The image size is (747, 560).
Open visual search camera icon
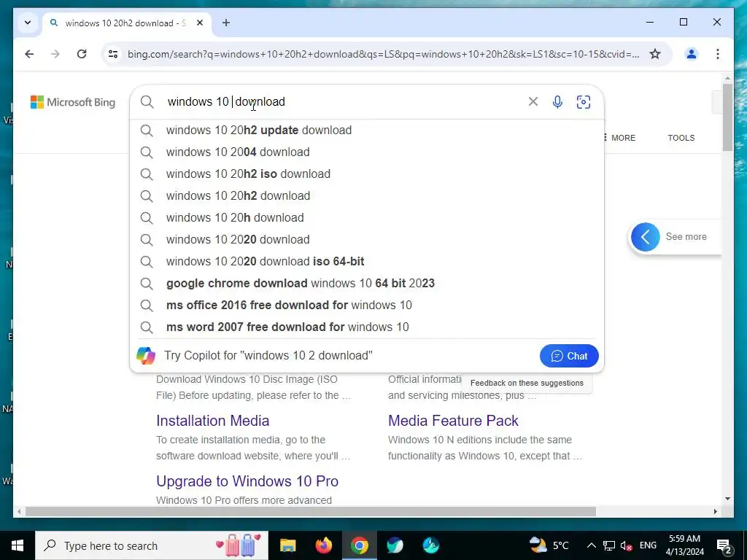point(583,102)
